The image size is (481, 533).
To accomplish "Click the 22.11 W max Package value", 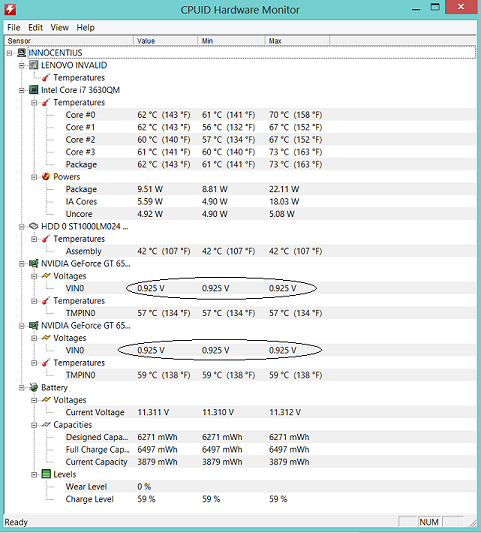I will point(284,189).
